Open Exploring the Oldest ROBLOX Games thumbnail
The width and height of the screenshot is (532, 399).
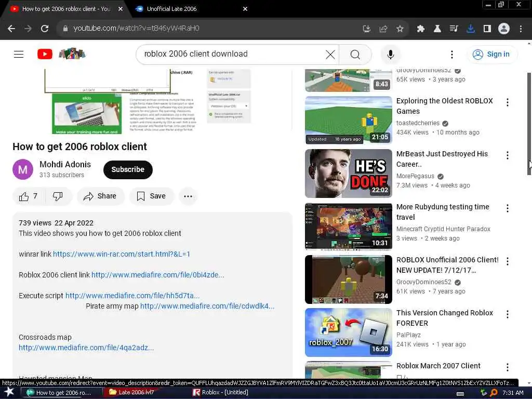pos(349,120)
